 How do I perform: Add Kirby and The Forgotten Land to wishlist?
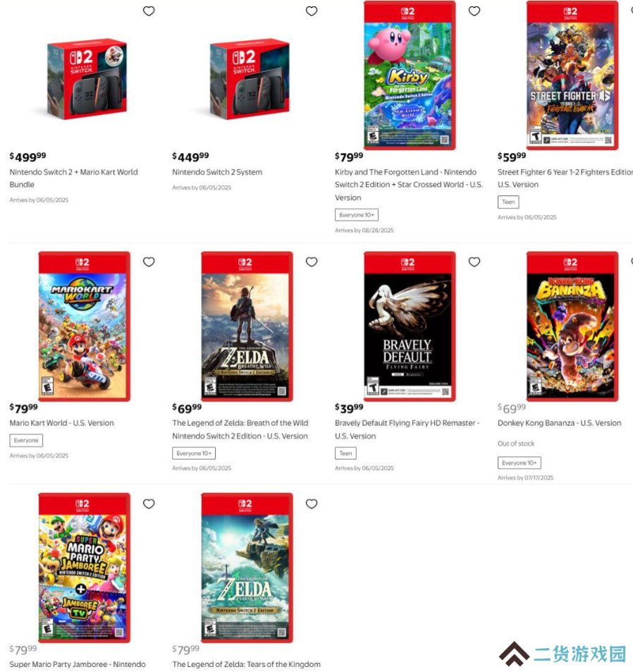click(474, 11)
